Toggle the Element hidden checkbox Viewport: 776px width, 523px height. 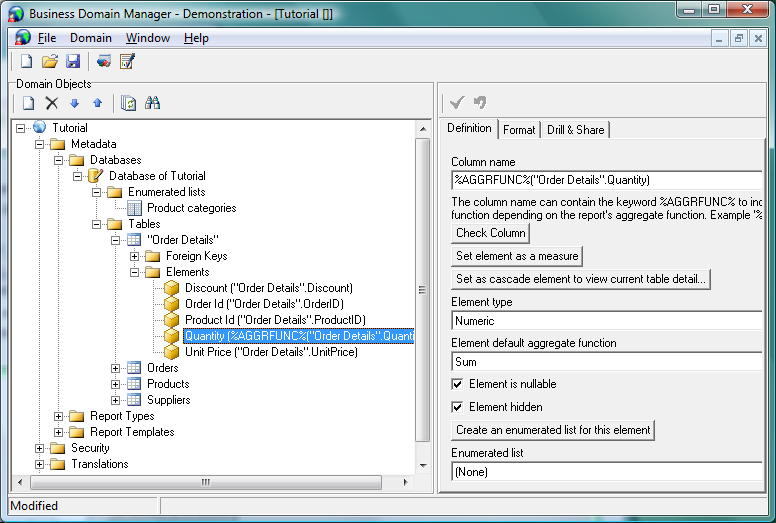(x=458, y=407)
